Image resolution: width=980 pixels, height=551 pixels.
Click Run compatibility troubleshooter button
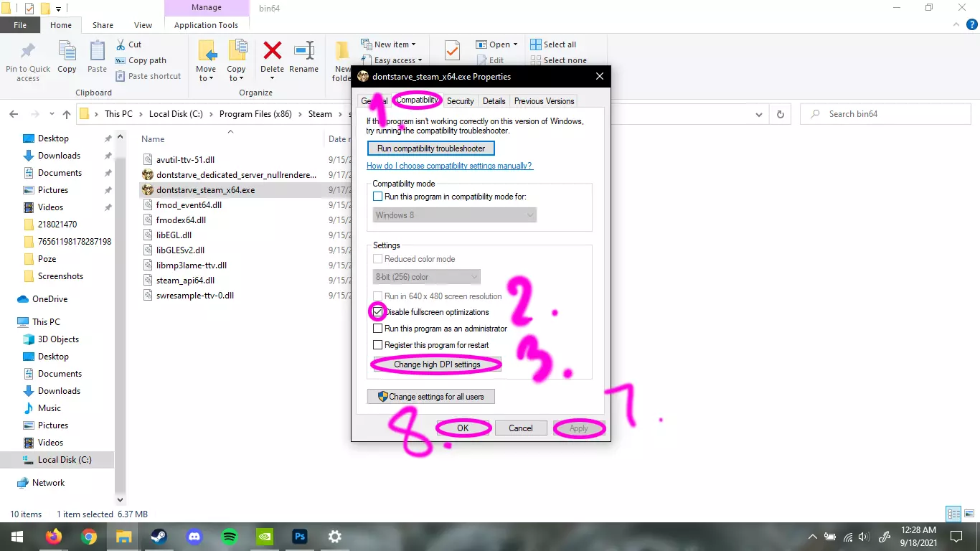click(x=431, y=149)
